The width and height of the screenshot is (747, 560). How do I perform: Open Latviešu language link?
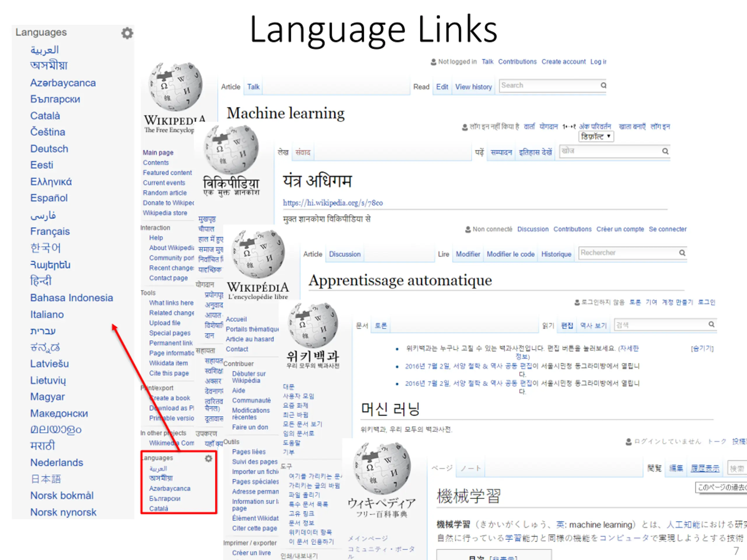point(49,363)
